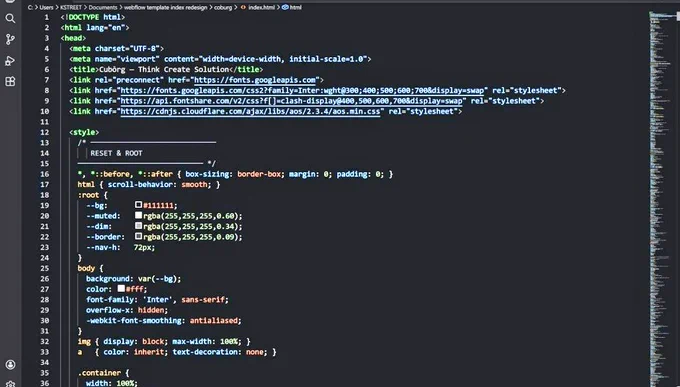Open the 'Documents' breadcrumb segment

103,7
